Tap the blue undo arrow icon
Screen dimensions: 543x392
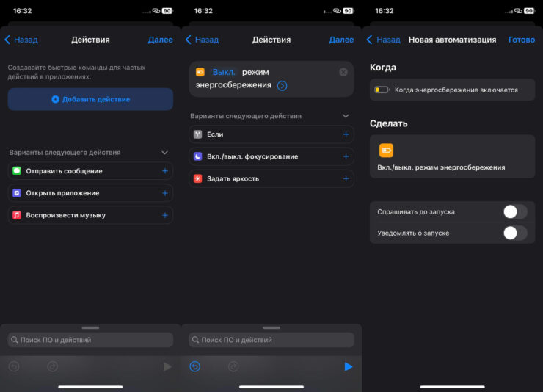[x=194, y=366]
